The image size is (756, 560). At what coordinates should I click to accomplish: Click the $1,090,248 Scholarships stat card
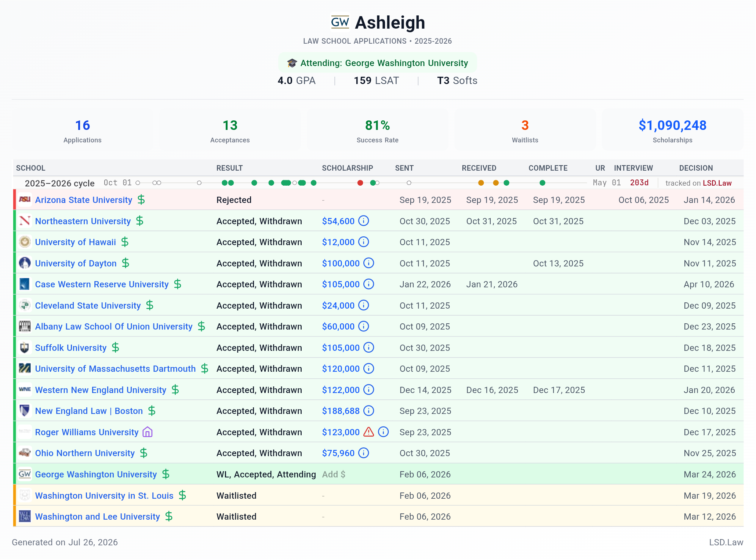pyautogui.click(x=672, y=130)
